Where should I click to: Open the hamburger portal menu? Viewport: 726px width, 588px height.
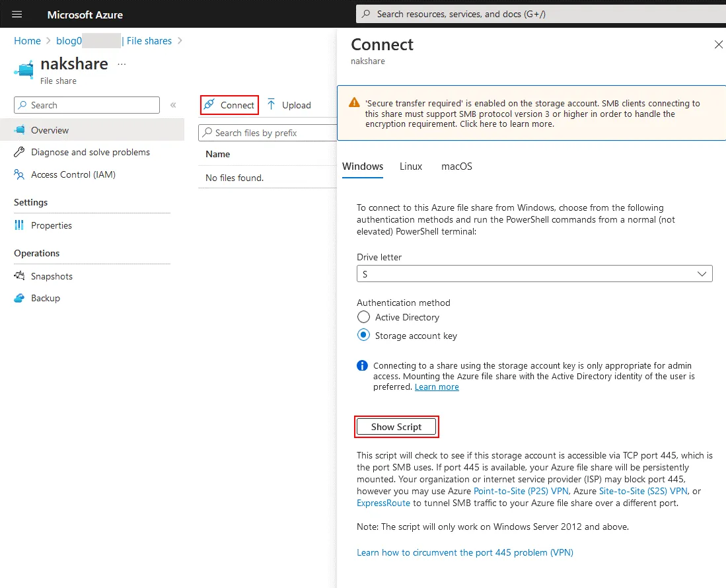(x=17, y=14)
